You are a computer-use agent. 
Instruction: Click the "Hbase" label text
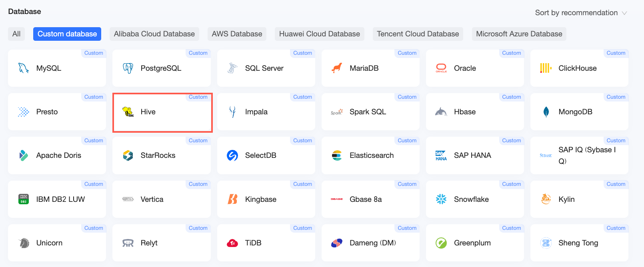coord(465,112)
